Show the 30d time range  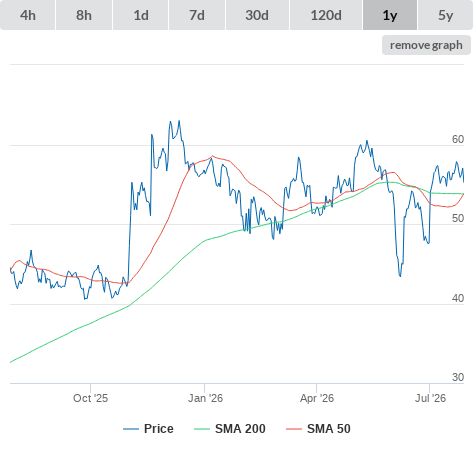(x=257, y=15)
